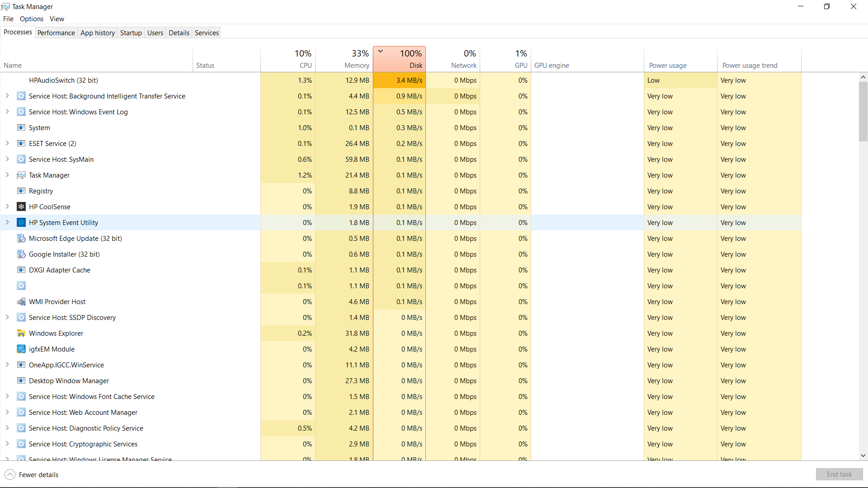Click the Microsoft Edge Update icon
Viewport: 868px width, 488px height.
21,239
